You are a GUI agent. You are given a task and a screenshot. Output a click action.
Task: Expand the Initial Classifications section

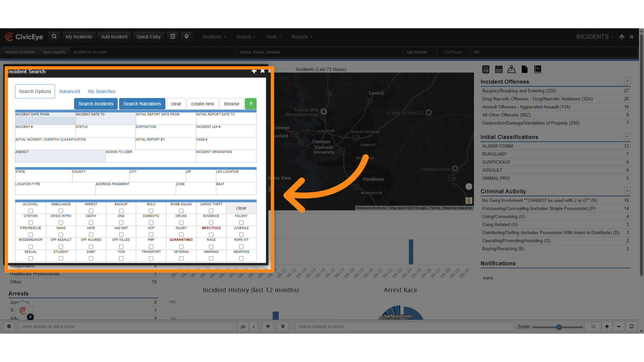(627, 136)
